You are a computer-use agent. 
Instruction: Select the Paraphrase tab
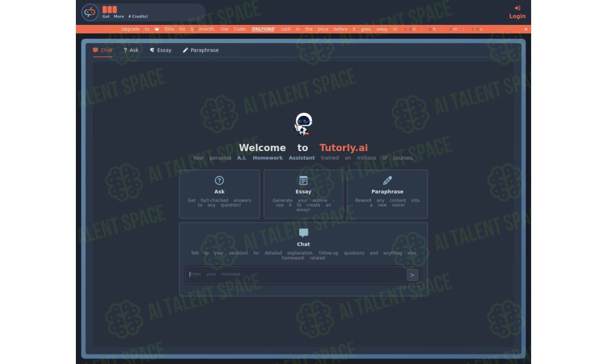pos(200,50)
